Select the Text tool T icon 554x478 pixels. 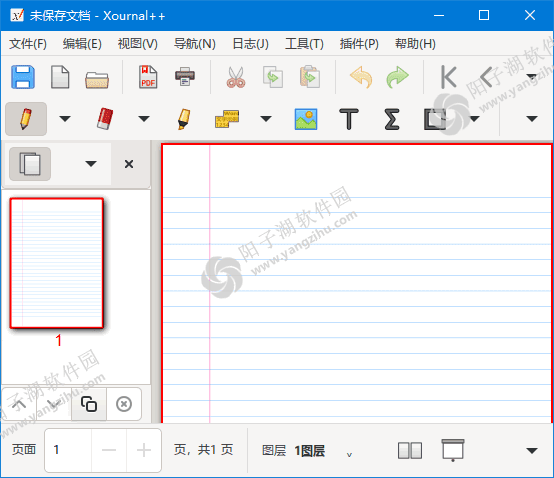349,119
